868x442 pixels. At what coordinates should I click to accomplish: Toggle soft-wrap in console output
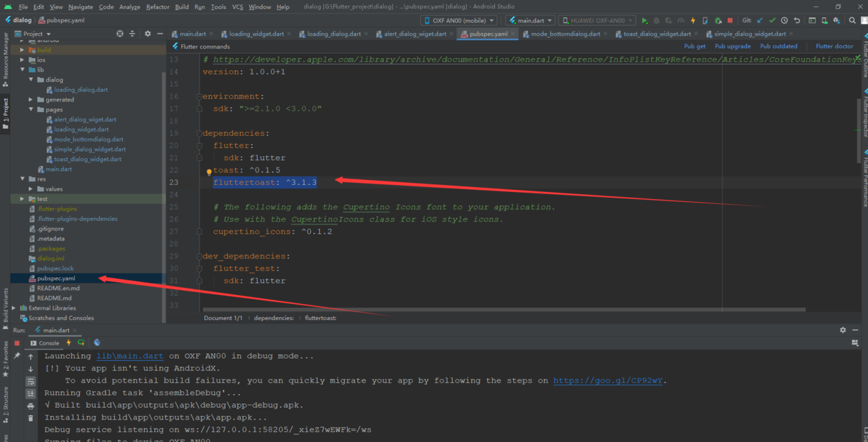point(31,381)
